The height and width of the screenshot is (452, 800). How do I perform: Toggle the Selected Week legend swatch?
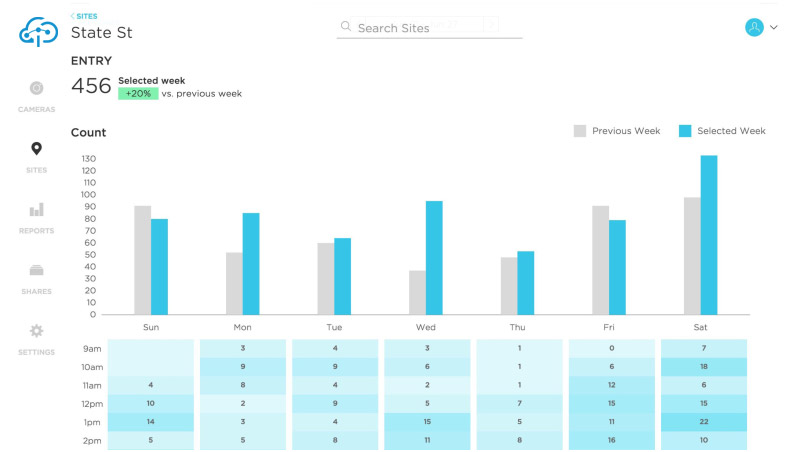click(x=685, y=131)
